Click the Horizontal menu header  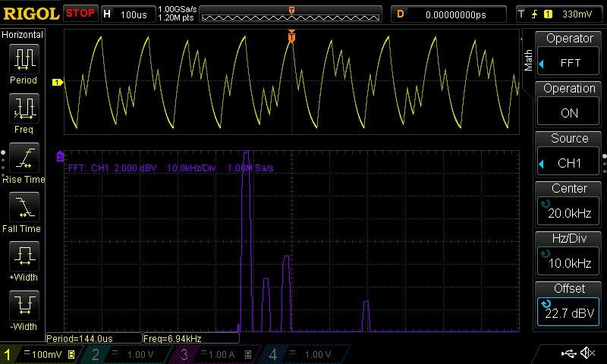(x=23, y=35)
